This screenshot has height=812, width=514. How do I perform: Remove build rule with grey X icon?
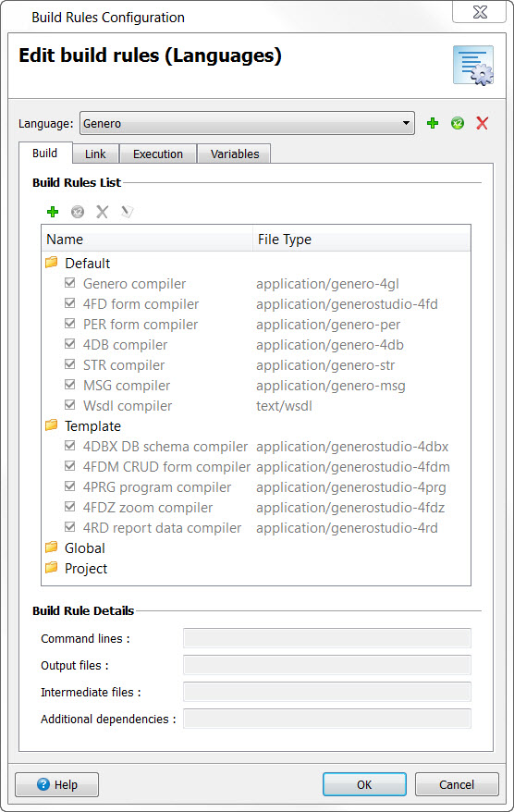(102, 212)
